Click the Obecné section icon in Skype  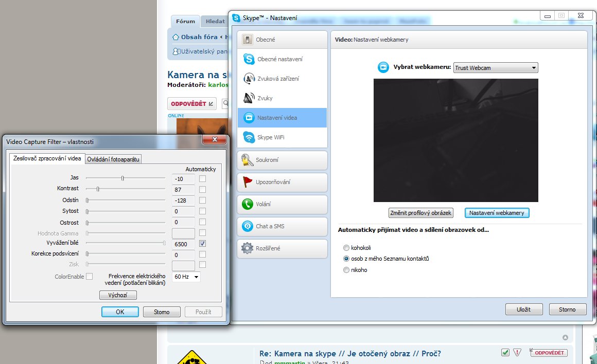pyautogui.click(x=247, y=40)
